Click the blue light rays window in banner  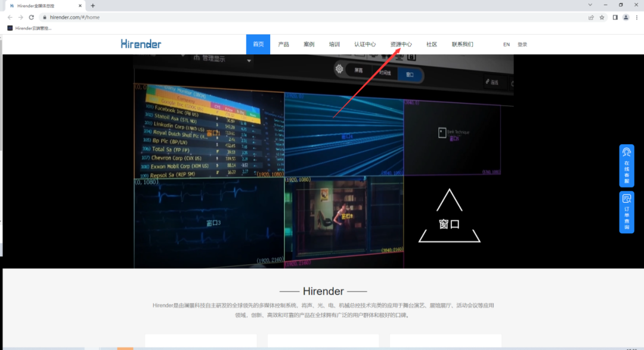pos(344,135)
